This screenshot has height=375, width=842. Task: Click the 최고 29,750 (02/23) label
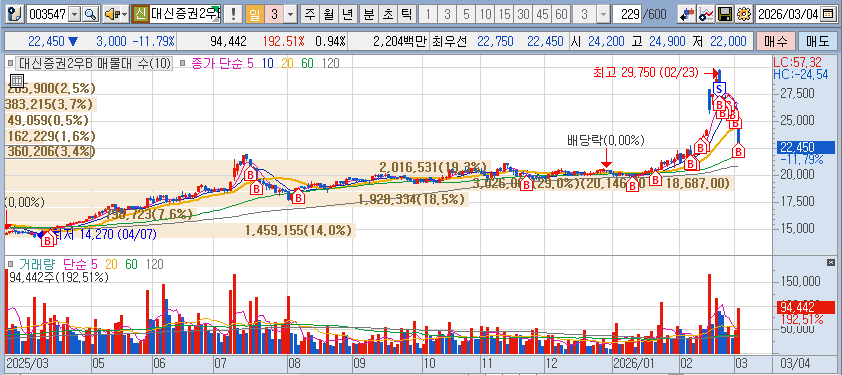647,73
